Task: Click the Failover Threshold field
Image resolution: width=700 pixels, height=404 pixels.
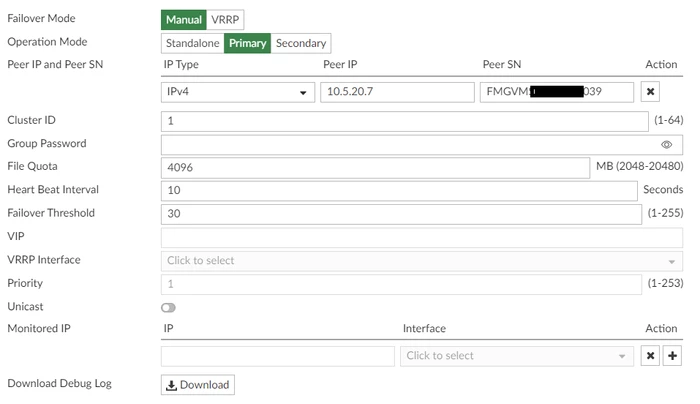Action: [x=401, y=214]
